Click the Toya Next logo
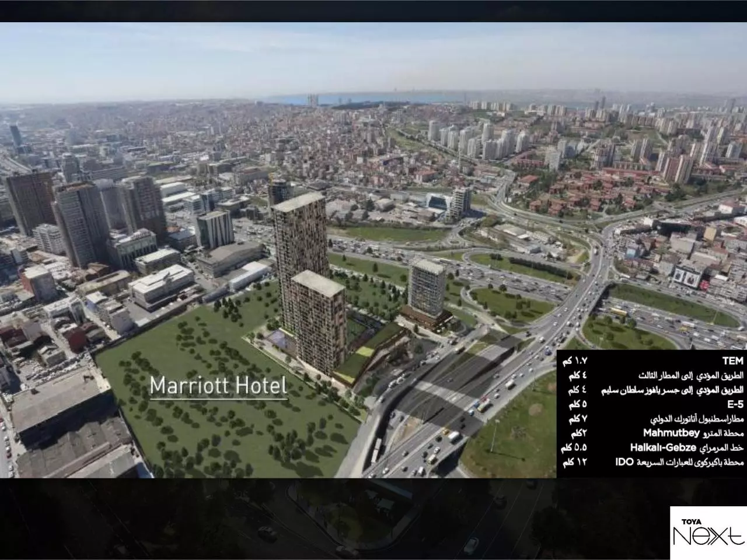 tap(708, 533)
